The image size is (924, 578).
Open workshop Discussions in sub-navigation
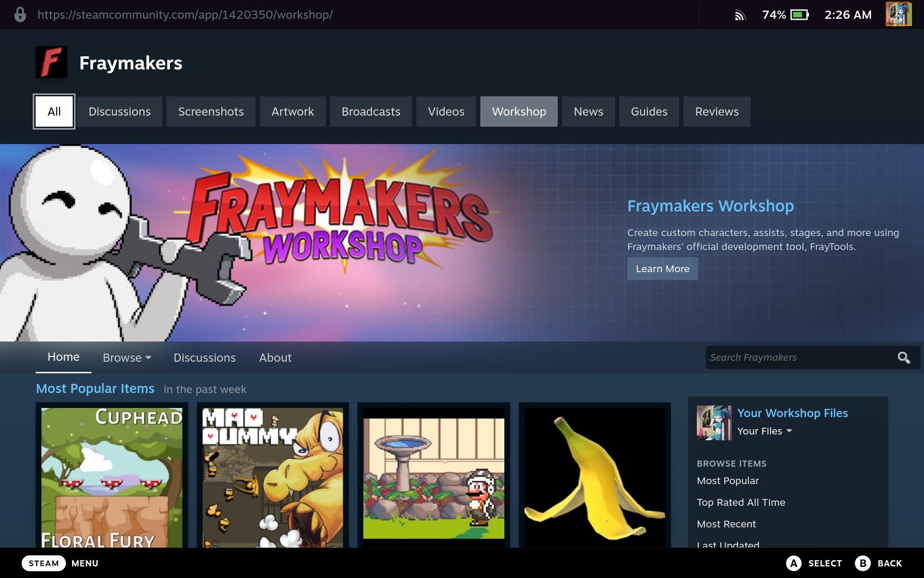point(205,358)
